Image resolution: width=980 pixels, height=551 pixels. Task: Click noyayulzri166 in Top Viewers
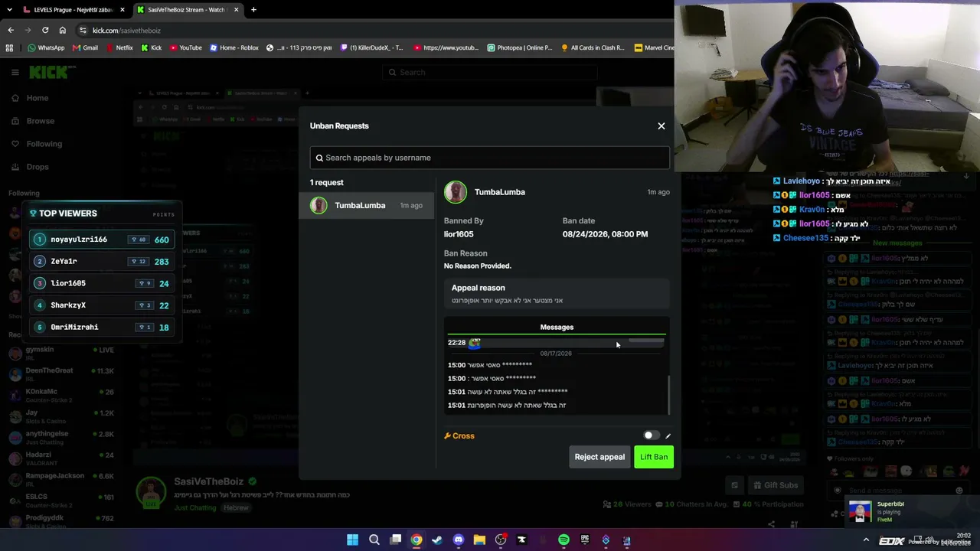(102, 240)
